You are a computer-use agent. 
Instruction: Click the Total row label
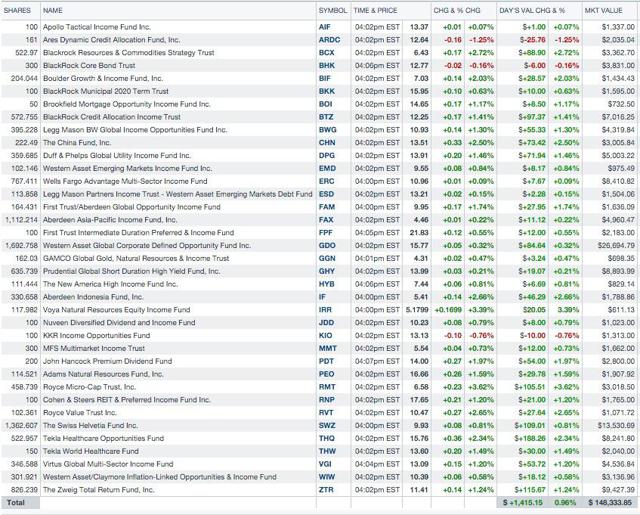point(16,503)
